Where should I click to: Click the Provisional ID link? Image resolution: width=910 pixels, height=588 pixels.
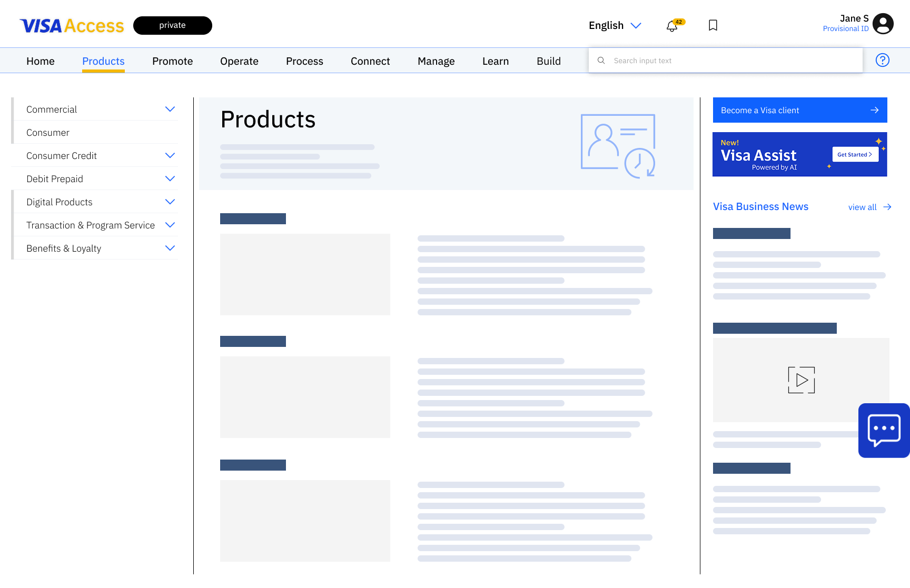coord(846,29)
